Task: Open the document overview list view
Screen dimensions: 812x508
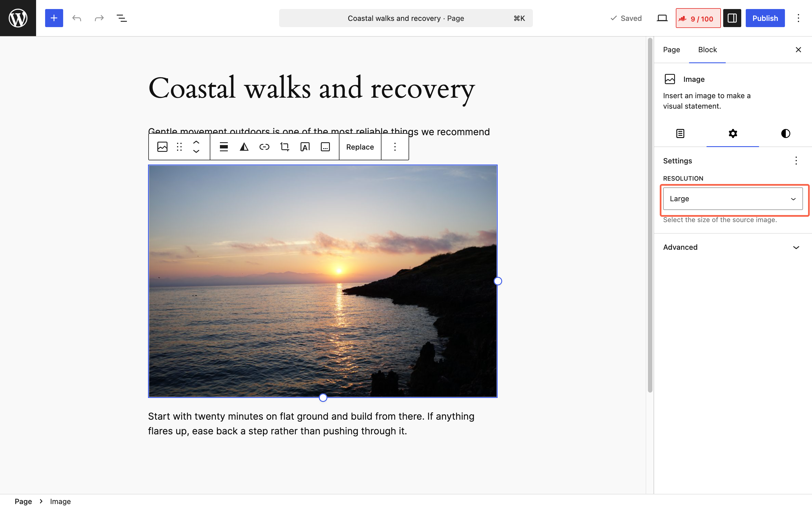Action: (x=122, y=18)
